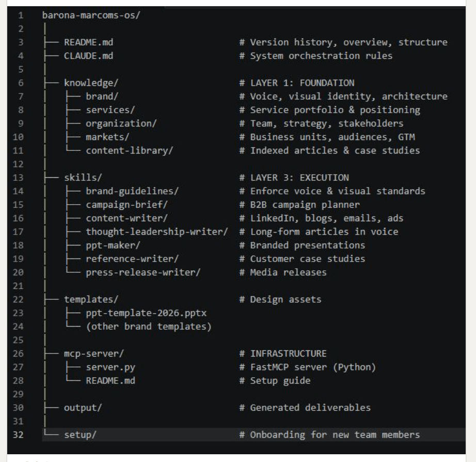
Task: Place cursor on CLAUDE.md text
Action: point(86,56)
